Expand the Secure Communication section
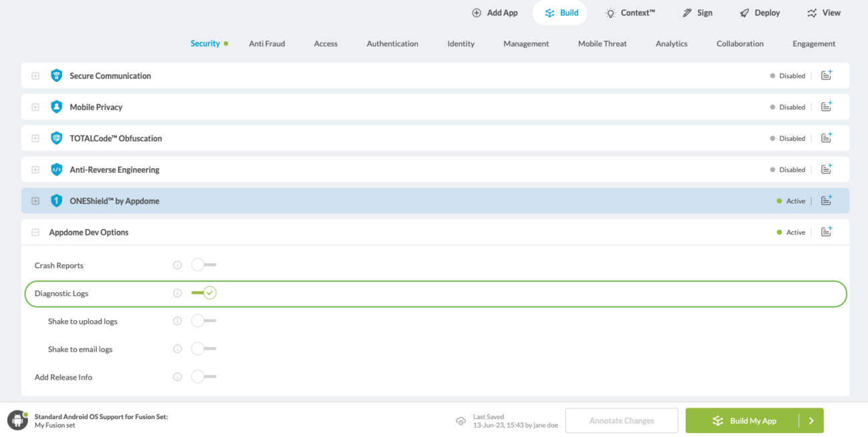This screenshot has width=868, height=437. pos(35,75)
